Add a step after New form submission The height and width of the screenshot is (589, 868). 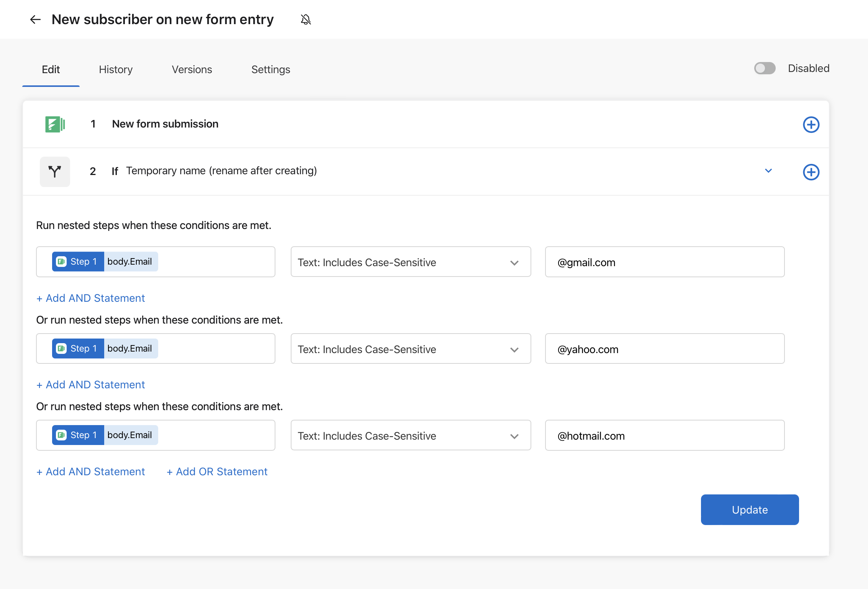(x=811, y=124)
